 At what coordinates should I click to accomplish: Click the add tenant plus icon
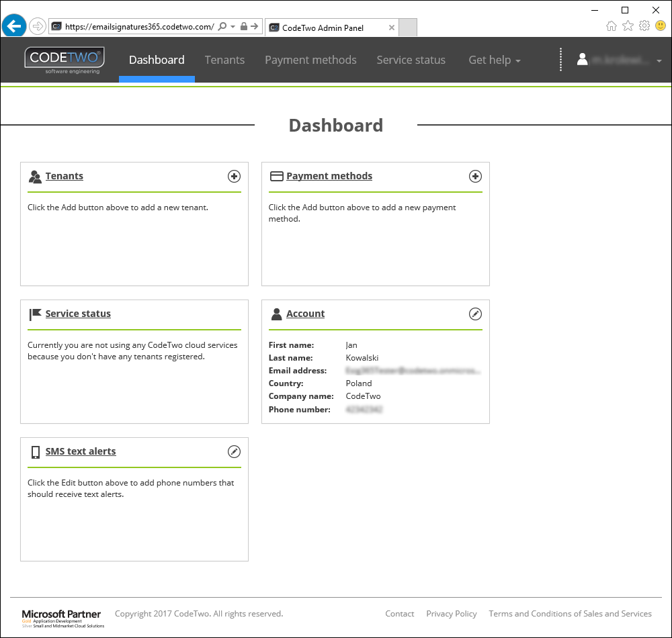234,177
